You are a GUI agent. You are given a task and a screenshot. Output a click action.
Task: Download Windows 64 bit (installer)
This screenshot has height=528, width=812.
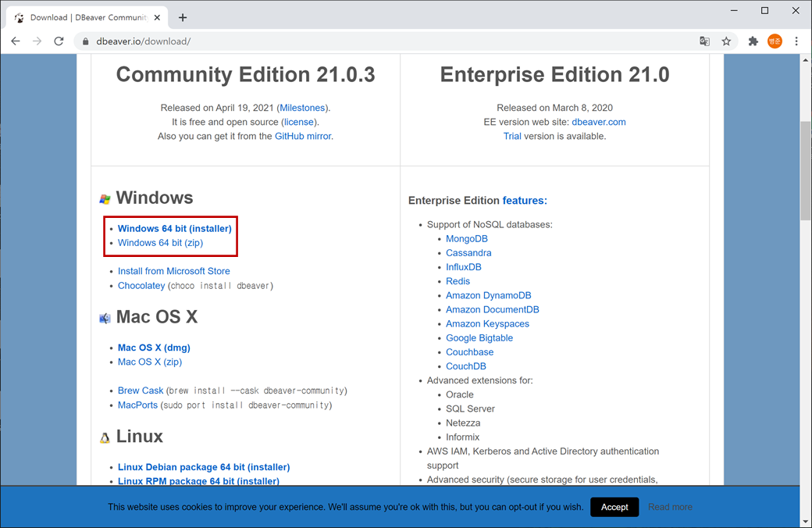[x=175, y=229]
